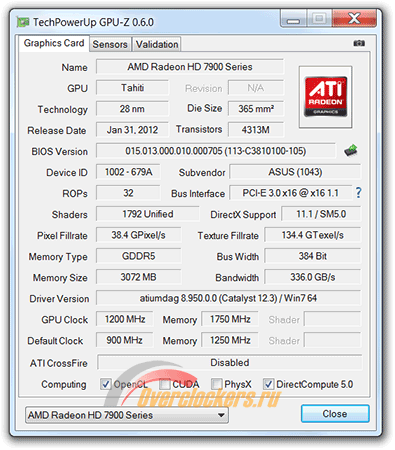Image resolution: width=395 pixels, height=450 pixels.
Task: Click the Bus Interface question mark
Action: (358, 193)
